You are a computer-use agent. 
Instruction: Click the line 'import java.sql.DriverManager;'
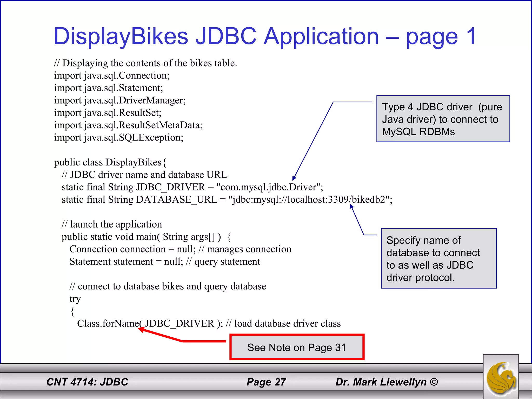[120, 101]
